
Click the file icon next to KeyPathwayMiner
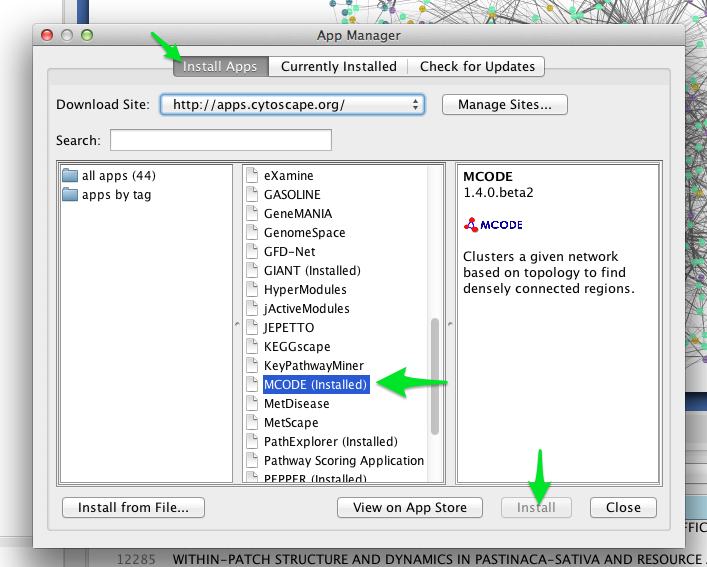[x=252, y=365]
